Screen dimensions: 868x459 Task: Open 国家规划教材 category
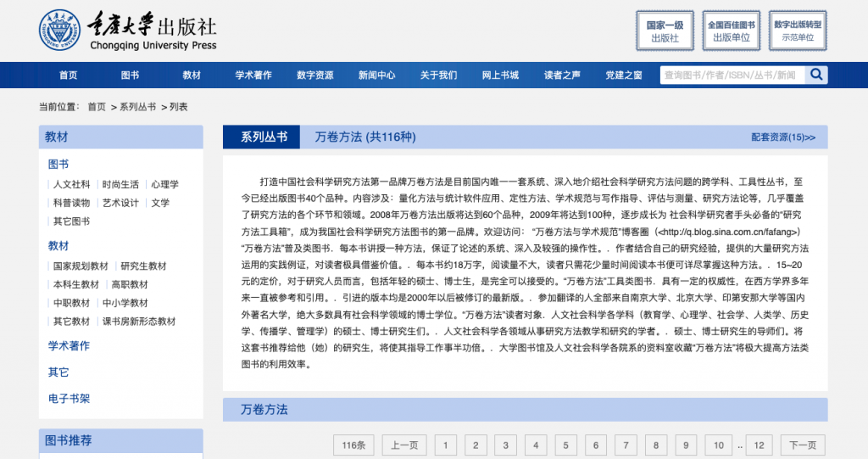click(x=81, y=266)
